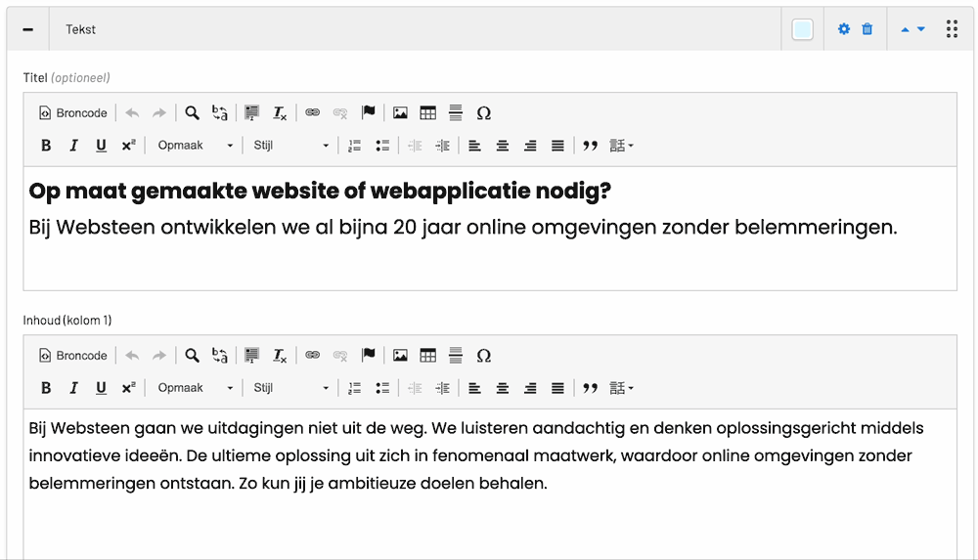The image size is (978, 560).
Task: Select all in Inhoud editor toolbar
Action: pyautogui.click(x=252, y=356)
